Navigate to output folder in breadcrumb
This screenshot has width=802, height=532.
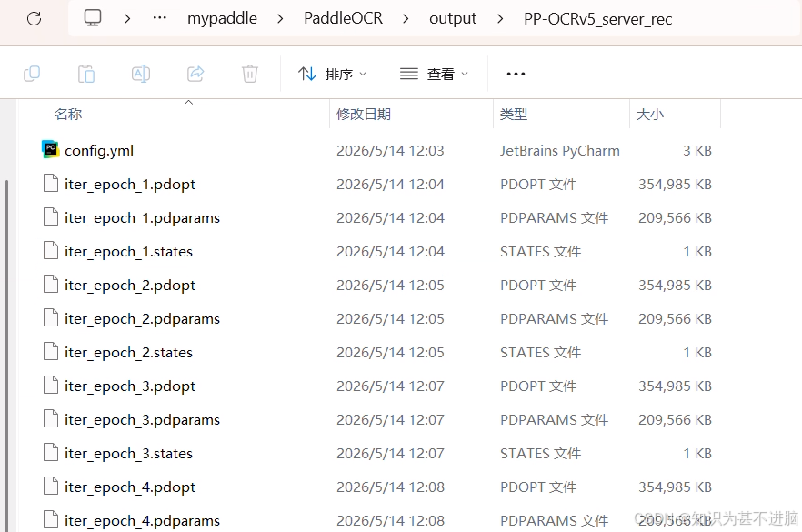coord(453,19)
